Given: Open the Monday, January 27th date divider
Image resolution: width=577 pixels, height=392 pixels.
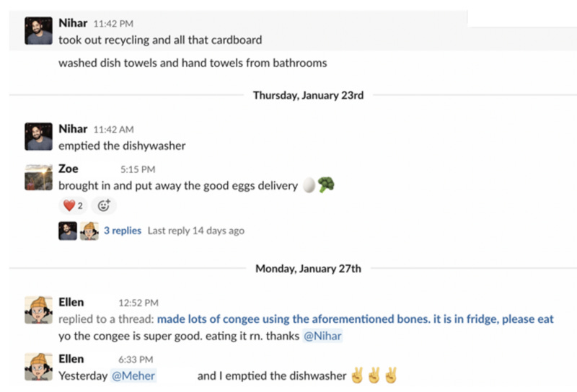Looking at the screenshot, I should (x=309, y=269).
